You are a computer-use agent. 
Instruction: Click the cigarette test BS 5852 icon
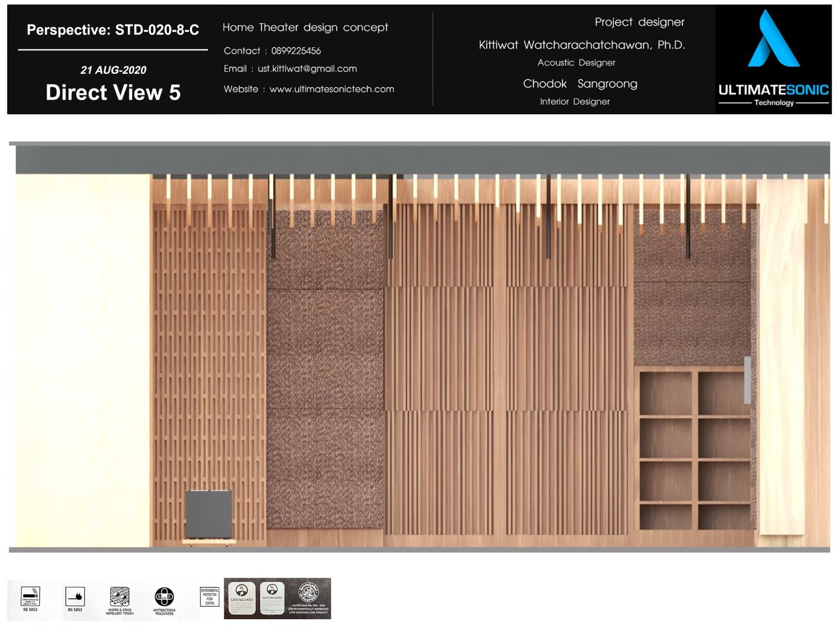click(x=30, y=597)
